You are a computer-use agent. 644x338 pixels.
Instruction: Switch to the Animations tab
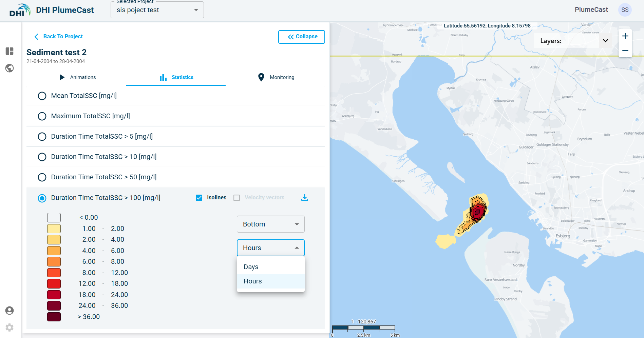coord(78,77)
